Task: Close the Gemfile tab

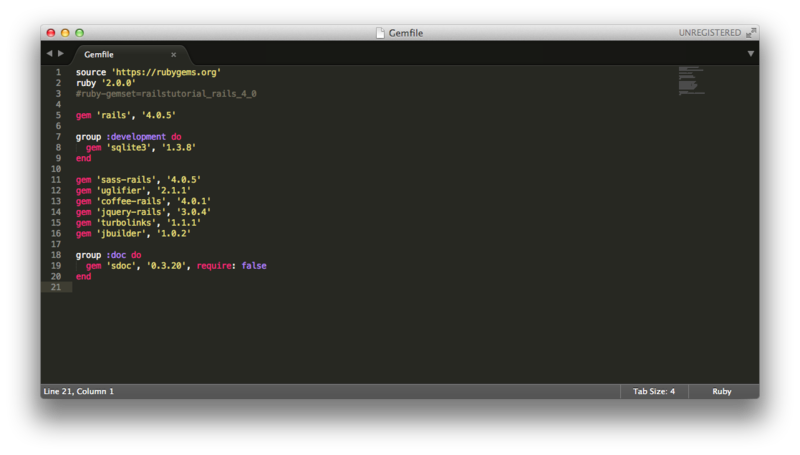Action: pyautogui.click(x=173, y=55)
